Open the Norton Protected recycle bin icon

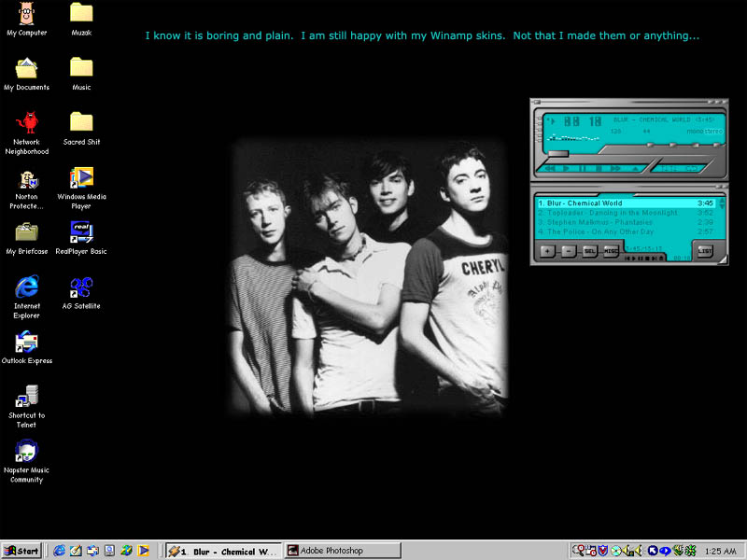click(x=26, y=179)
